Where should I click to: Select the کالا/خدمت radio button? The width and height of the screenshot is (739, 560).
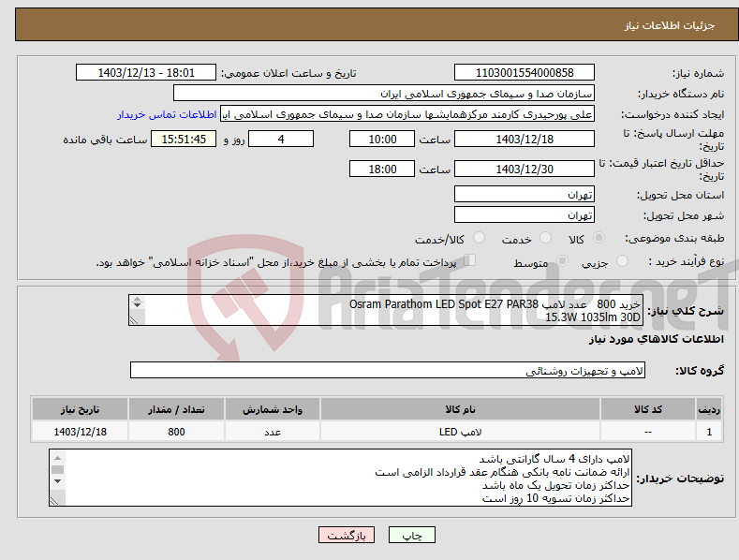479,238
